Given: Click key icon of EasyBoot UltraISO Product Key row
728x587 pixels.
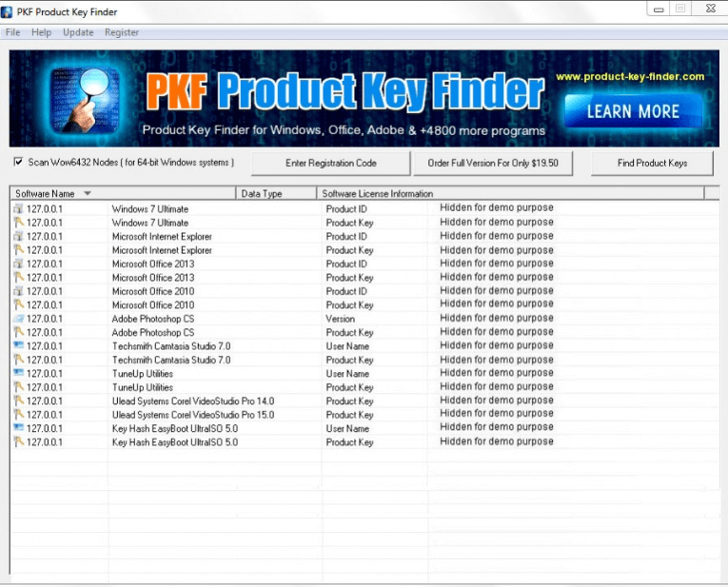Looking at the screenshot, I should (x=18, y=441).
